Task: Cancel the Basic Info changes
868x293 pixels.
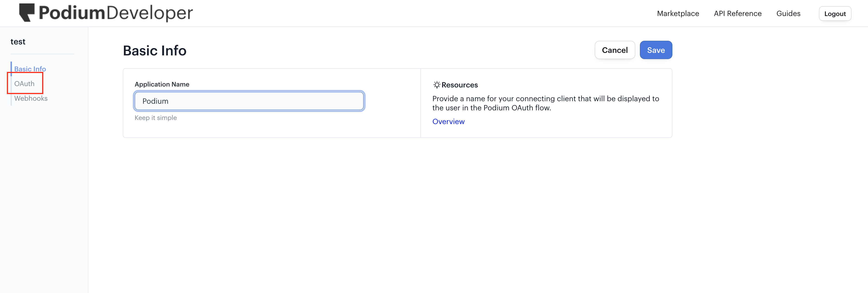Action: (615, 50)
